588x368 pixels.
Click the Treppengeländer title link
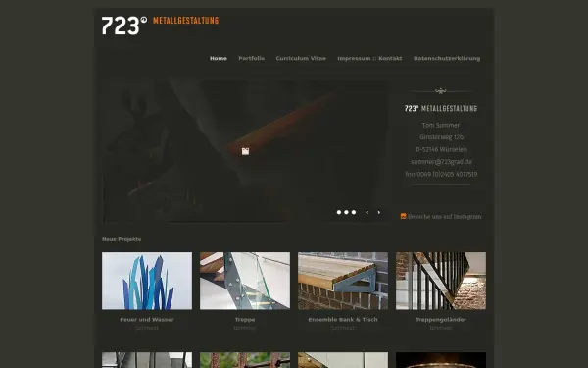(441, 320)
